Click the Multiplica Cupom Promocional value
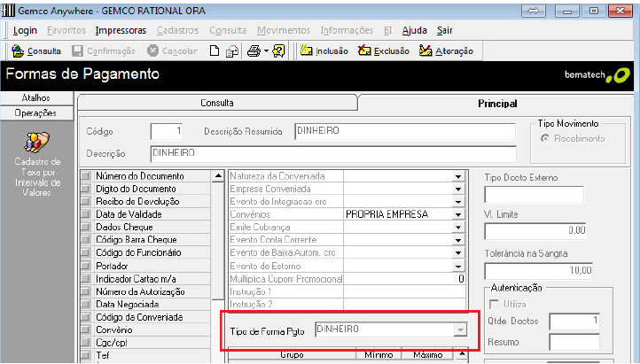 click(x=404, y=279)
